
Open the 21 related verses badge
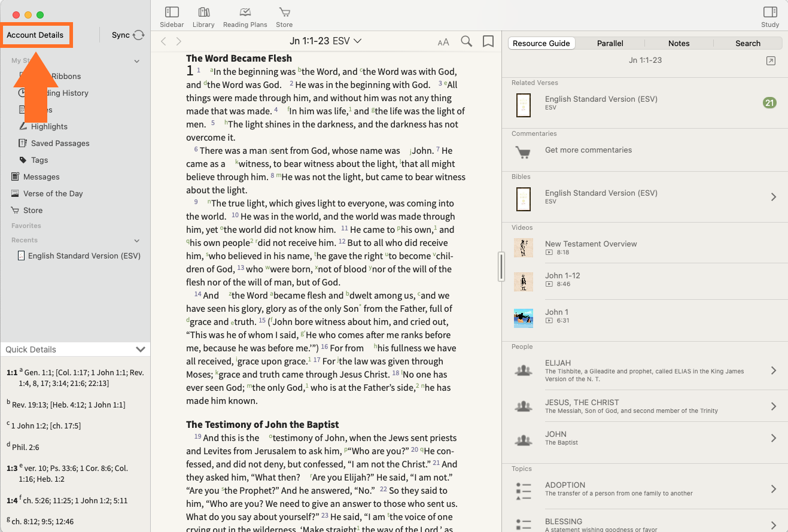click(x=769, y=103)
